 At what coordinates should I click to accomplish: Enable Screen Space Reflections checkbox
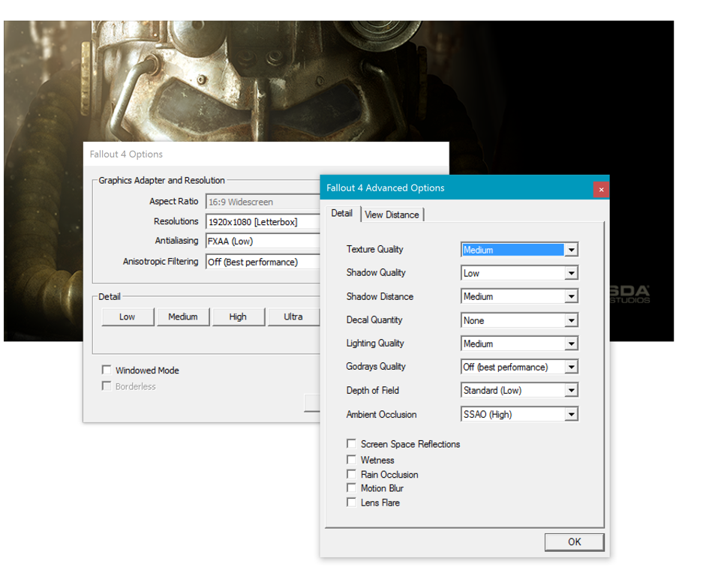[x=351, y=443]
